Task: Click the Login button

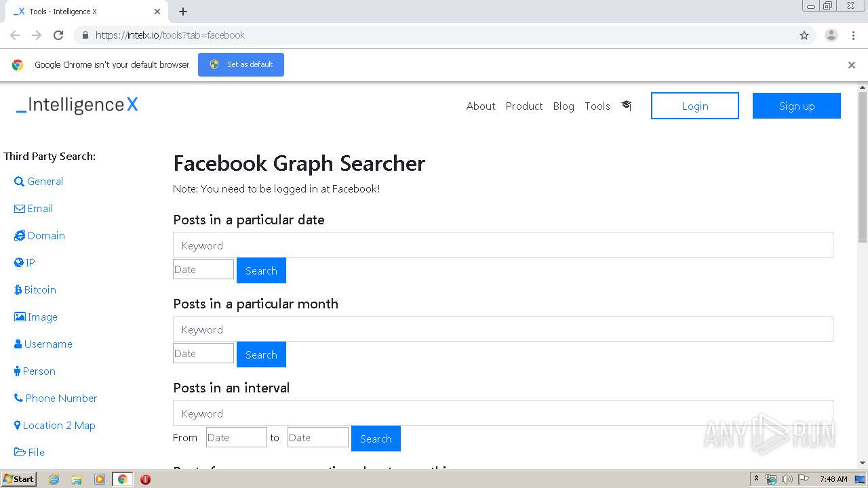Action: coord(695,106)
